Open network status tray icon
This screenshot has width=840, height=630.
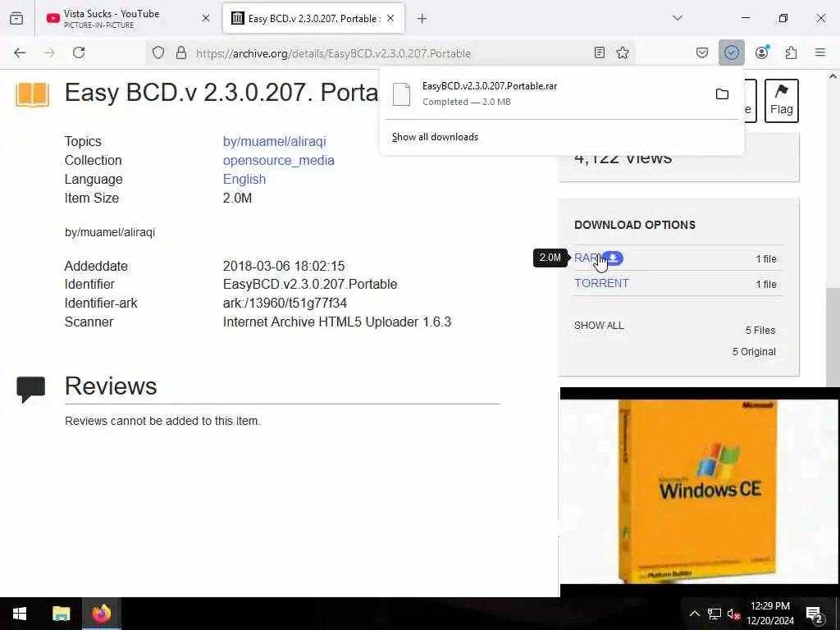(x=714, y=614)
